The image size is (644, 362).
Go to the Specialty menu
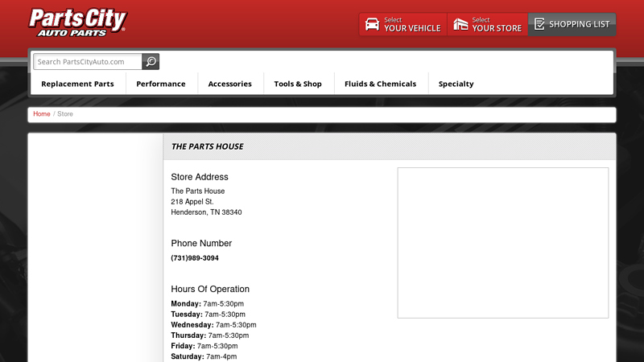[456, 84]
